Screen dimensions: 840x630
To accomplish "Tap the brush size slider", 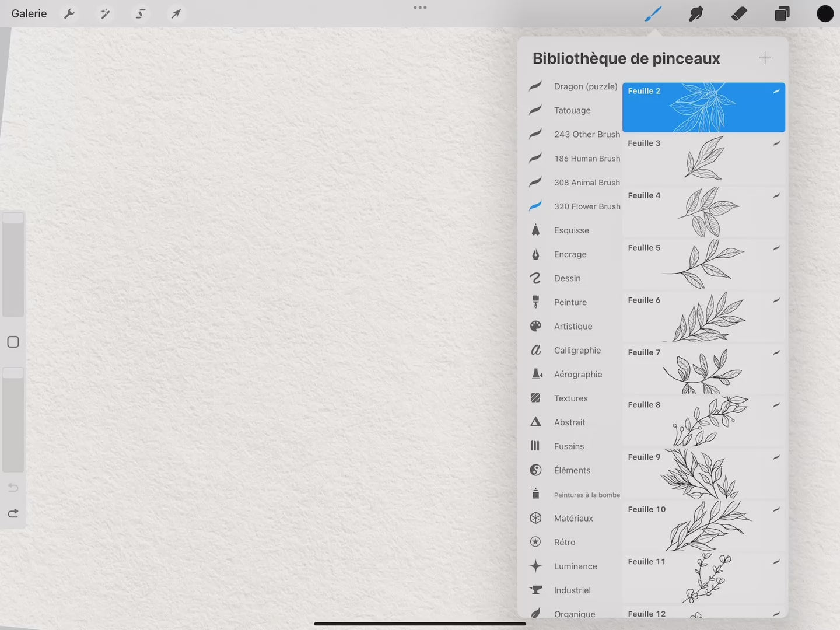I will pos(13,265).
